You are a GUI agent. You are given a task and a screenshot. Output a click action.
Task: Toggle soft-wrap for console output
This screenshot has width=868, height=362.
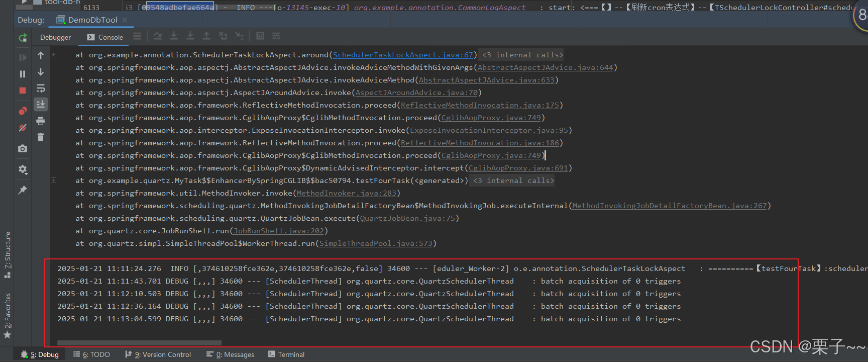click(x=41, y=88)
